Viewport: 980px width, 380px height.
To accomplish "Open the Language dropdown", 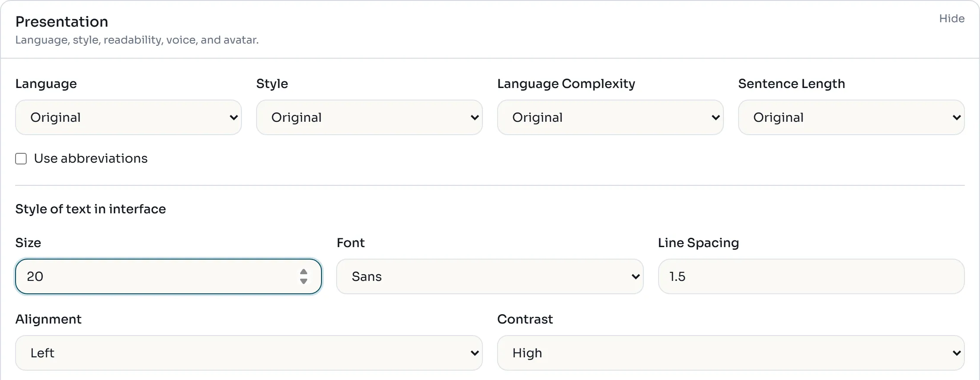I will point(129,117).
